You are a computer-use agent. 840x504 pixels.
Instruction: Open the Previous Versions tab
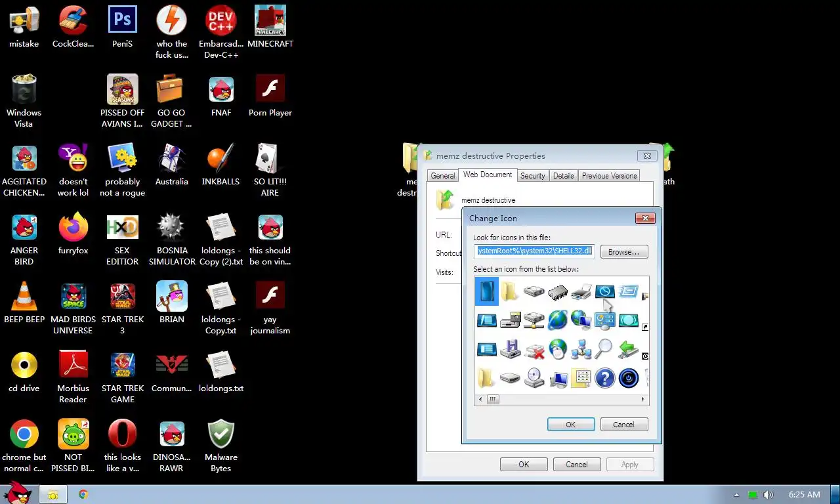coord(609,176)
